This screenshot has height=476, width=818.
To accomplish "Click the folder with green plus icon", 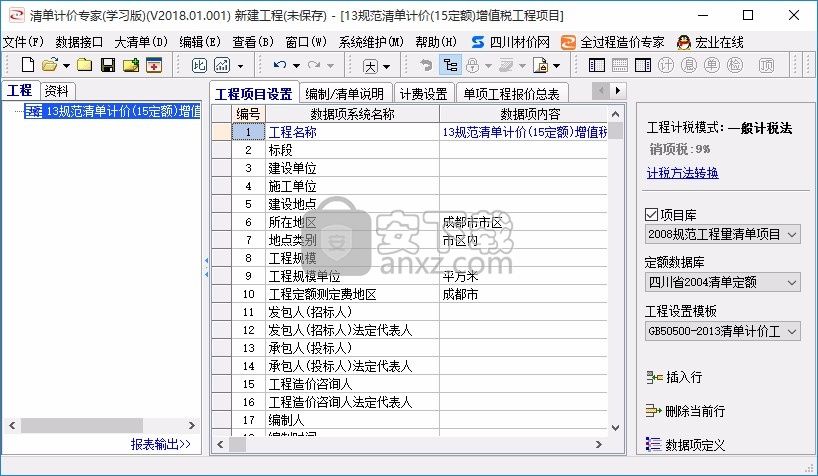I will [131, 65].
